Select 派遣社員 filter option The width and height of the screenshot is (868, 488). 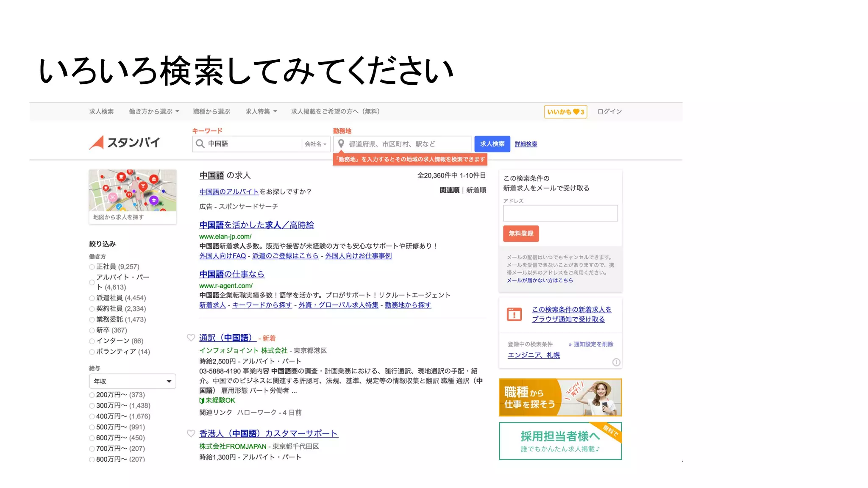[92, 298]
